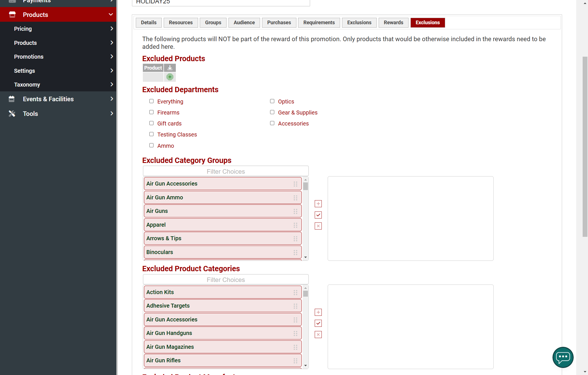The width and height of the screenshot is (588, 375).
Task: Click the drag handle on Apparel row
Action: pyautogui.click(x=295, y=225)
